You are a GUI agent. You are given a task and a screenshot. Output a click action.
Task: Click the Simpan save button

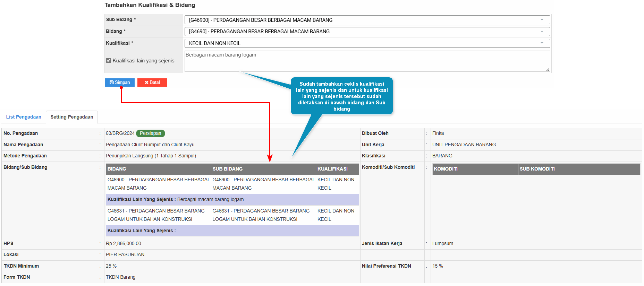(x=120, y=83)
